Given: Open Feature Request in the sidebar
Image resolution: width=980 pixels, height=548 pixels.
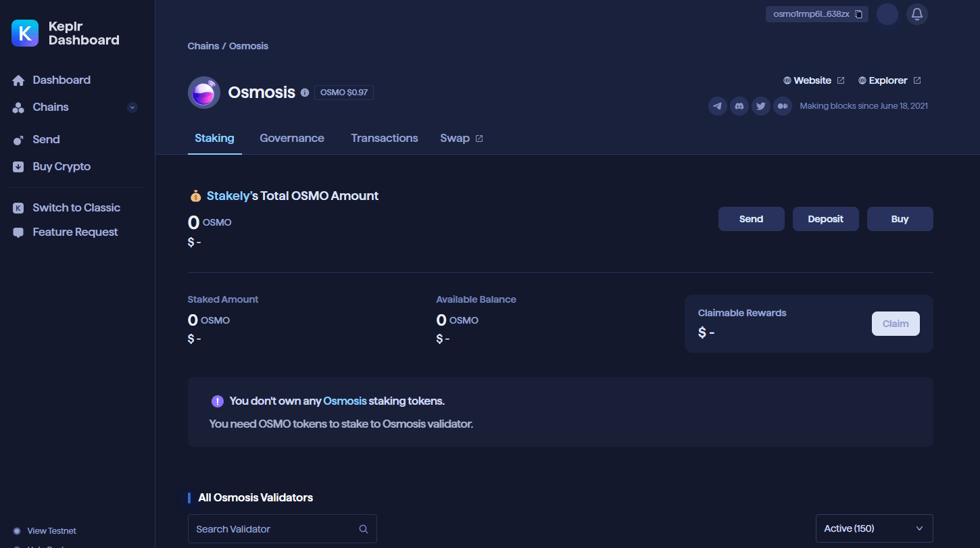Looking at the screenshot, I should click(75, 232).
